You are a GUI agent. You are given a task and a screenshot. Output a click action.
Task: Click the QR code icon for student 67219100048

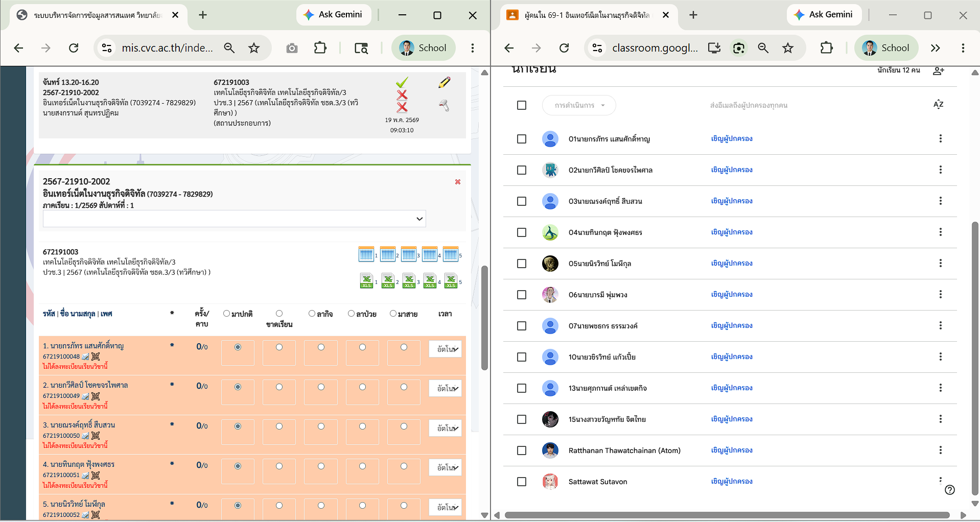point(96,357)
